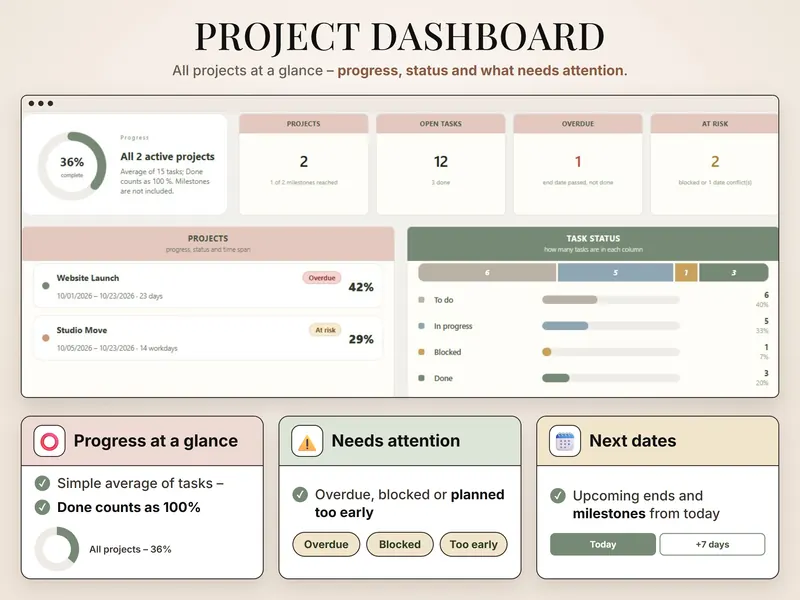Click the calendar Next dates icon
The width and height of the screenshot is (800, 600).
(x=564, y=441)
